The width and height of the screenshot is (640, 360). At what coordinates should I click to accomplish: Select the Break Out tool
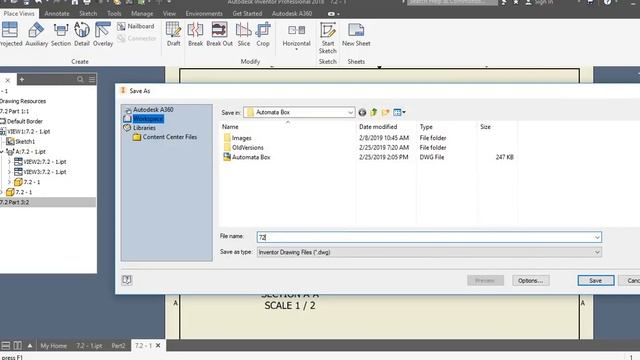pyautogui.click(x=219, y=34)
